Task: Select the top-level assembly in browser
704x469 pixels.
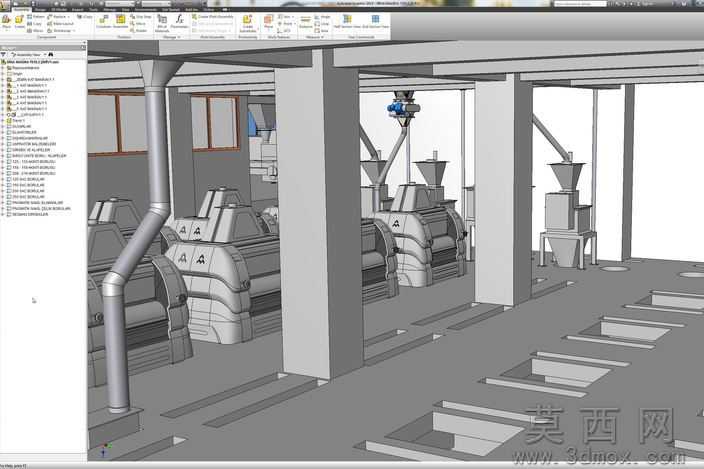Action: (x=32, y=62)
